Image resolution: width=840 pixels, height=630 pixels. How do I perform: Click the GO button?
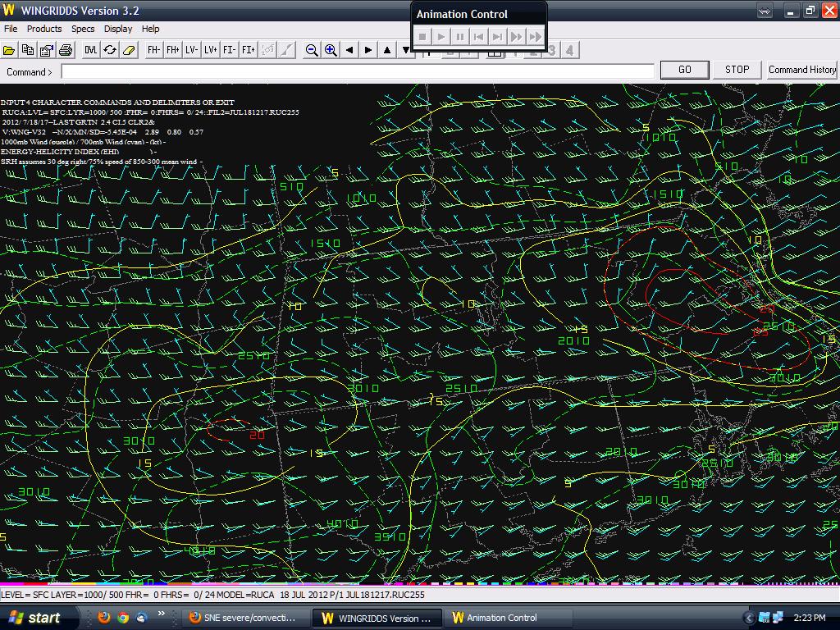[x=684, y=70]
